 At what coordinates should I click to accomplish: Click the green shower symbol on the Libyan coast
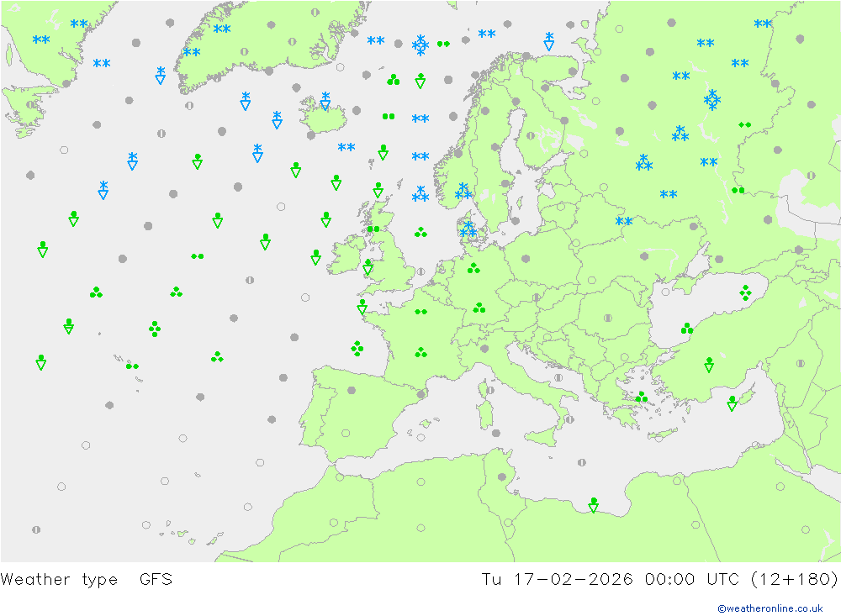click(593, 505)
